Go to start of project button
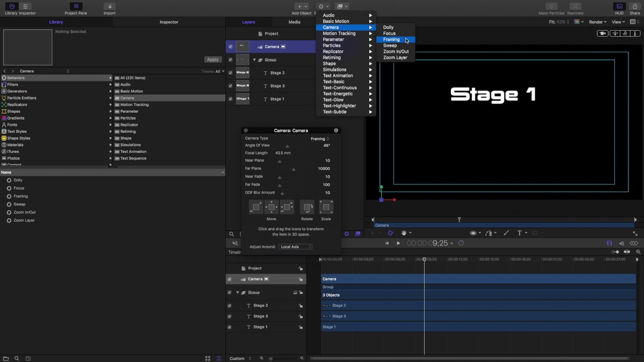This screenshot has height=362, width=644. tap(387, 243)
